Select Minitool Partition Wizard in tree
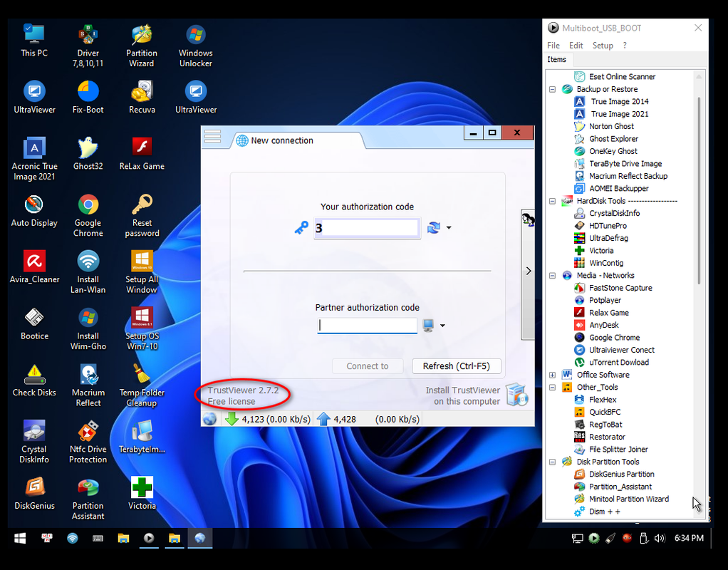The width and height of the screenshot is (728, 570). tap(629, 499)
